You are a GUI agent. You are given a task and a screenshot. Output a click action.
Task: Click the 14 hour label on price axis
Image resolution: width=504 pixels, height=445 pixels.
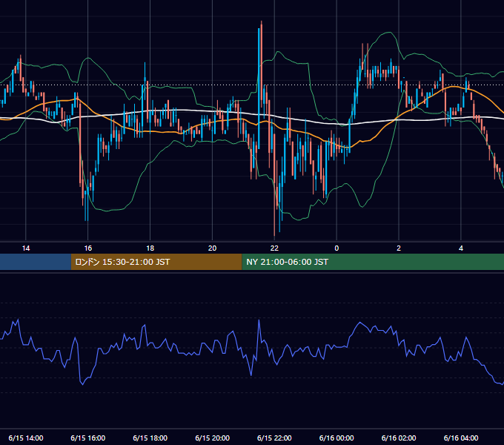[26, 248]
